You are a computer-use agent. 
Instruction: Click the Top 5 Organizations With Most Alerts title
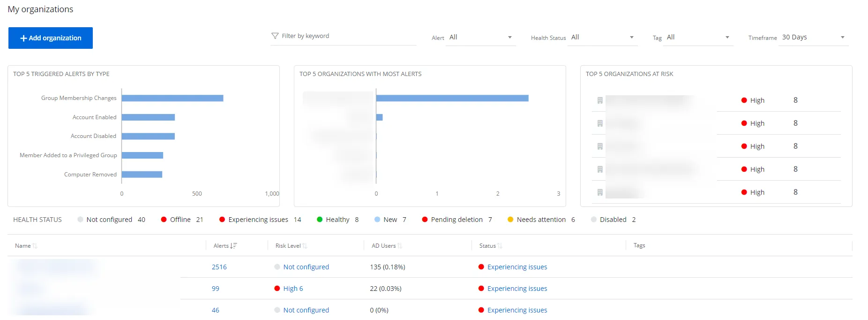click(360, 74)
